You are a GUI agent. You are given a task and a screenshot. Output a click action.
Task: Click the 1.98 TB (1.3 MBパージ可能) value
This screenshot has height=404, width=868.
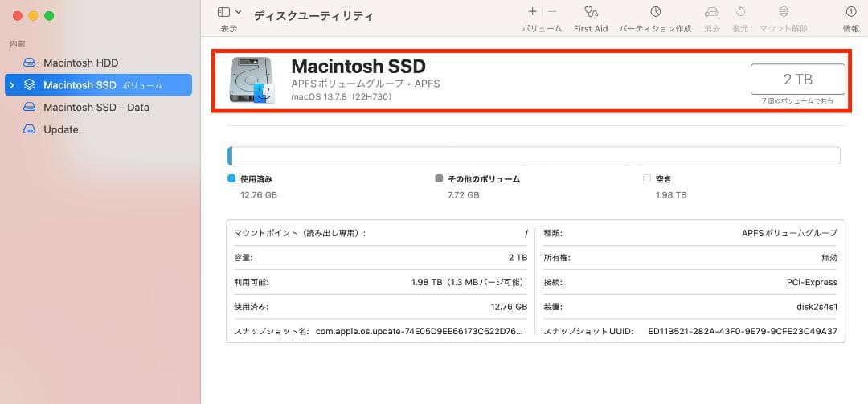coord(469,282)
